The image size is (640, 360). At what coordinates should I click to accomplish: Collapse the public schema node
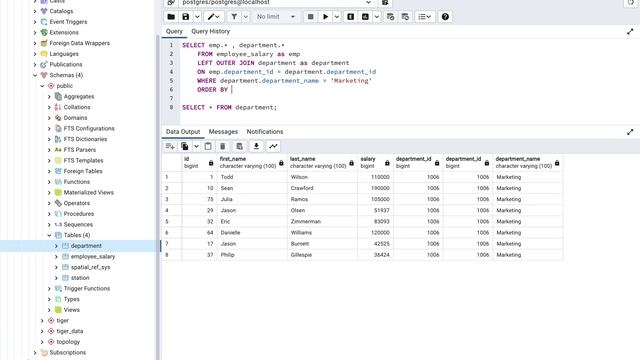[42, 86]
